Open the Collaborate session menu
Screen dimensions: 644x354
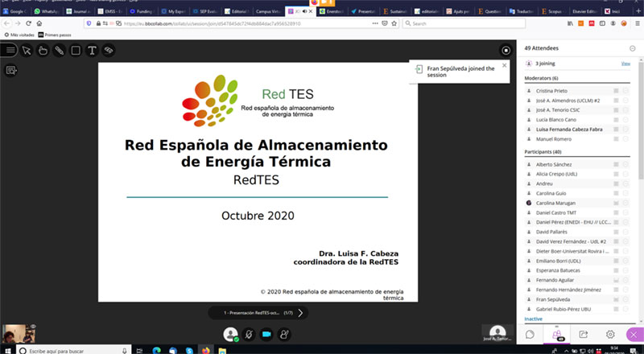tap(10, 50)
